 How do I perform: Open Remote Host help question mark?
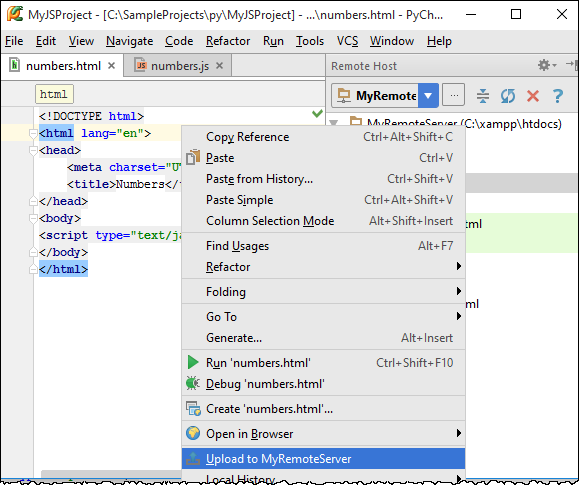click(x=558, y=96)
